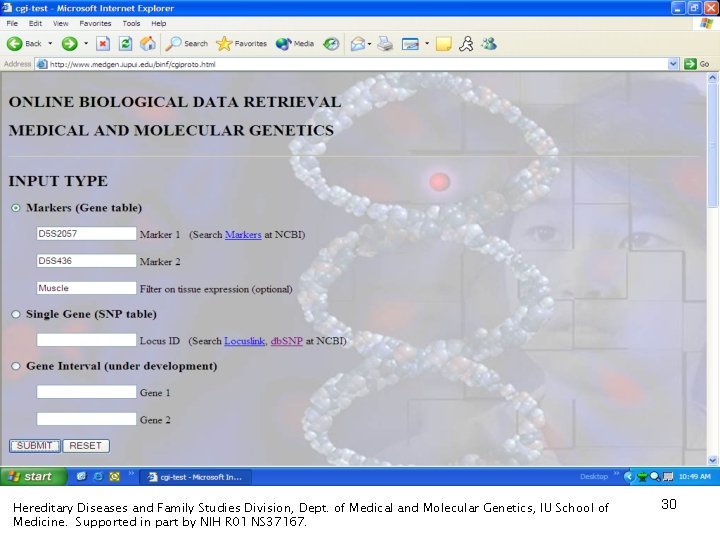
Task: Expand the Mail dropdown arrow
Action: click(x=370, y=44)
